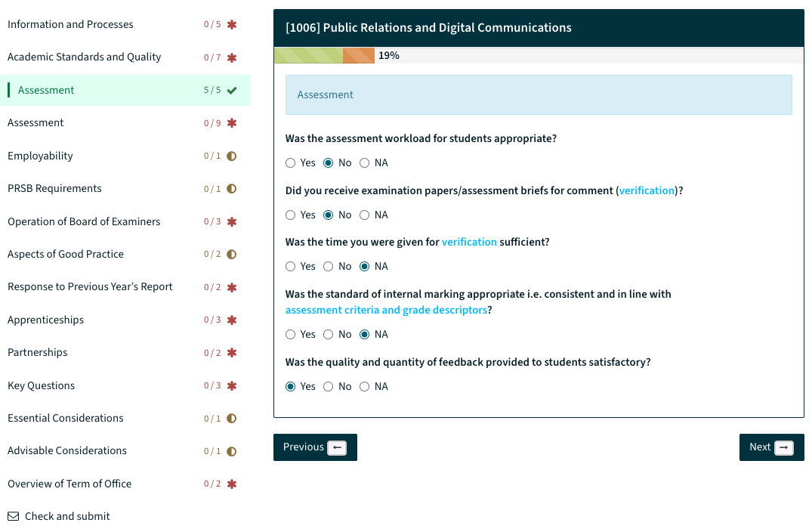The image size is (812, 532).
Task: Go to the Previous page
Action: [x=316, y=447]
